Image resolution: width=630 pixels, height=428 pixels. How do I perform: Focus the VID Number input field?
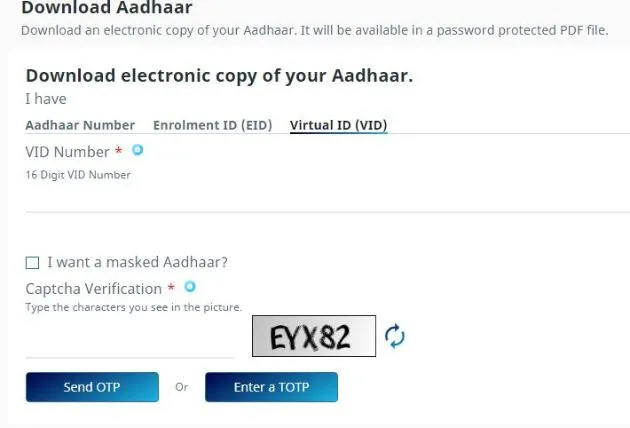[x=320, y=198]
